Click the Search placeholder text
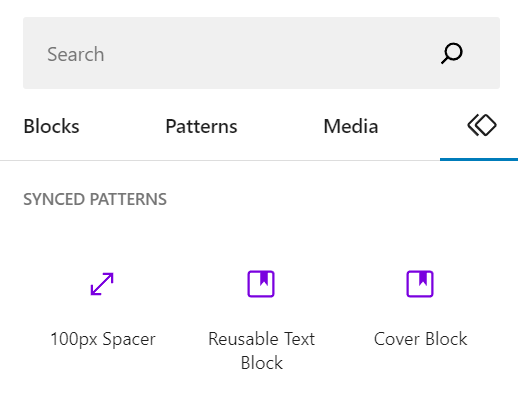This screenshot has width=518, height=398. 76,54
